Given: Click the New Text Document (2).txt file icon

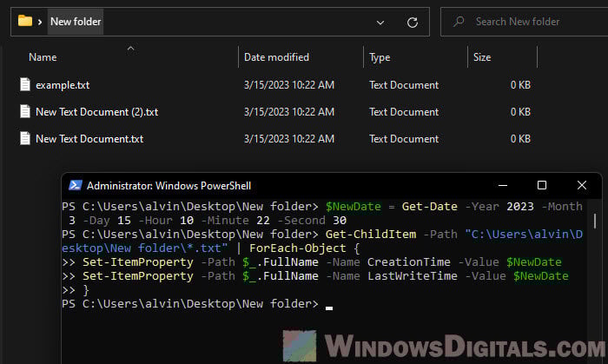Looking at the screenshot, I should [25, 112].
